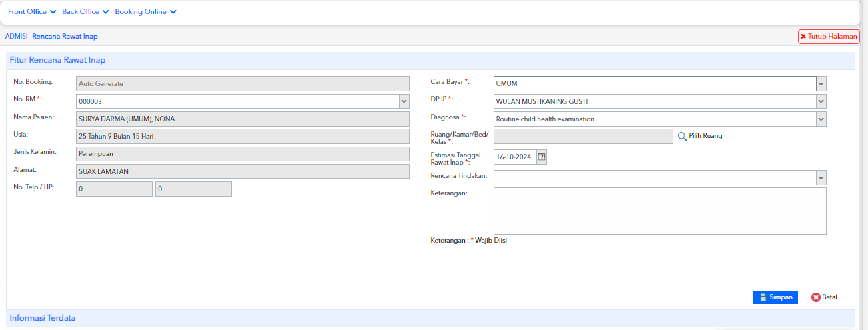This screenshot has width=868, height=330.
Task: Click into the Keterangan text area
Action: (659, 211)
